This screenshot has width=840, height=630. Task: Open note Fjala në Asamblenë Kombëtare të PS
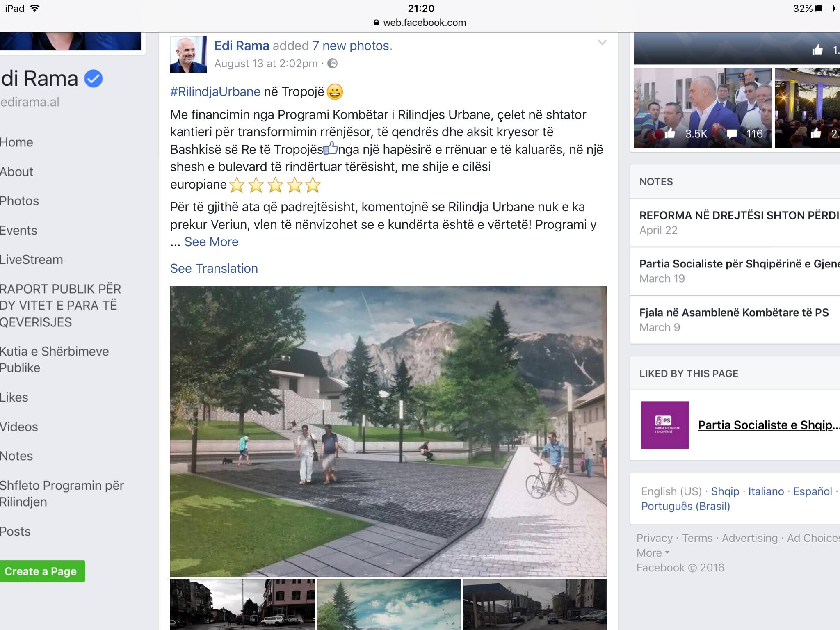click(734, 313)
